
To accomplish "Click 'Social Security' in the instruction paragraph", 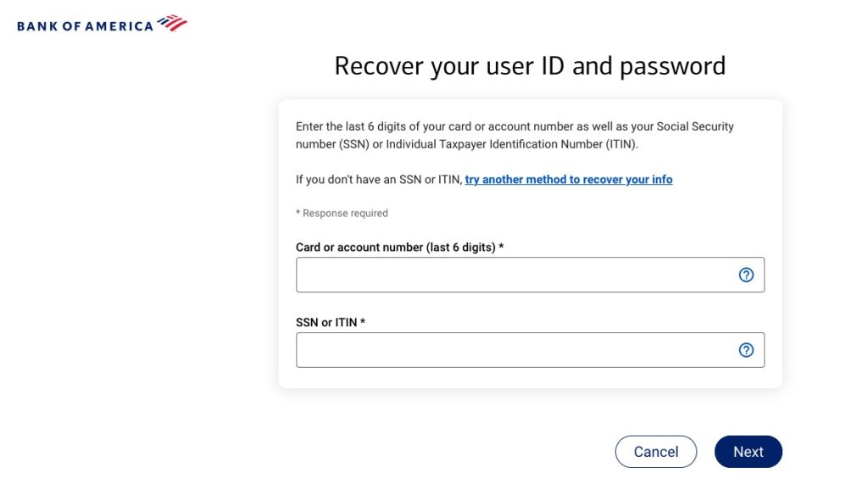I will point(696,126).
